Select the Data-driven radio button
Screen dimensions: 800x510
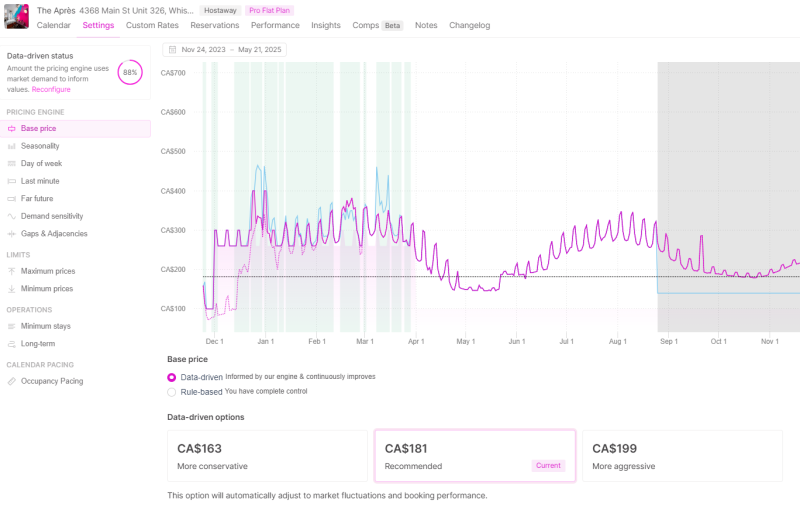(171, 377)
